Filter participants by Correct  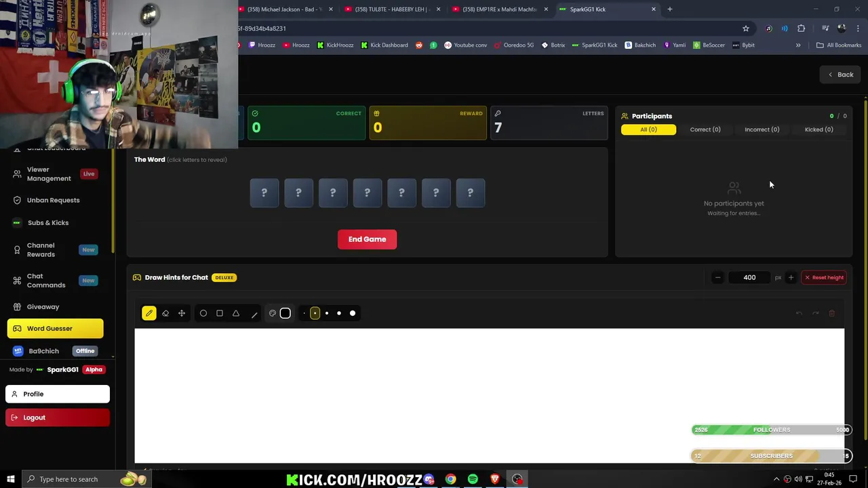(705, 129)
